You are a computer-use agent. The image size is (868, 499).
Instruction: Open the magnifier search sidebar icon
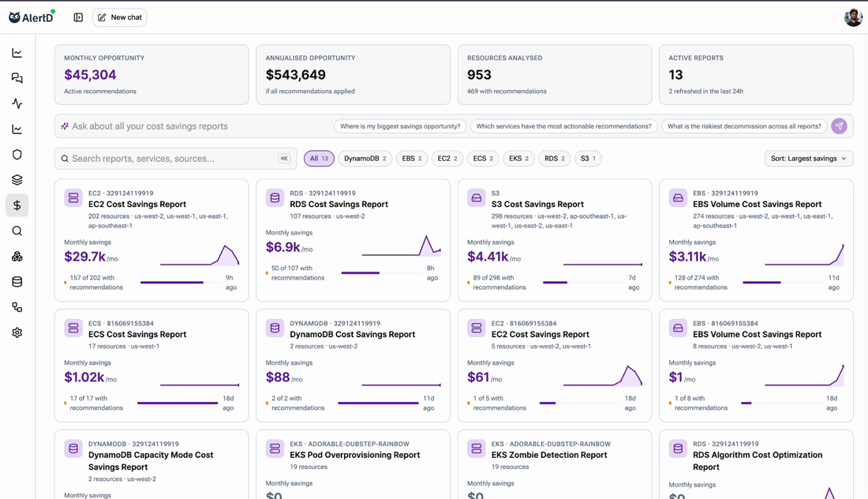pyautogui.click(x=17, y=231)
